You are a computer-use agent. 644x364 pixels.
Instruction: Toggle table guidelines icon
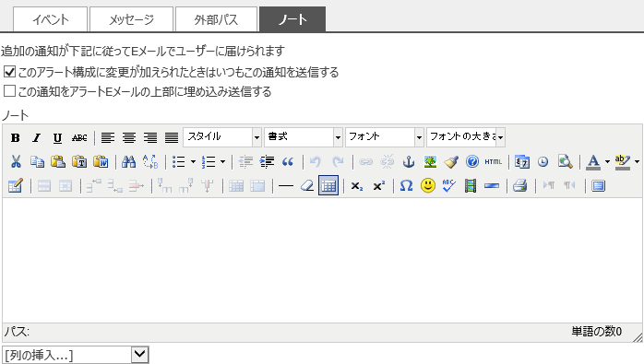[328, 186]
